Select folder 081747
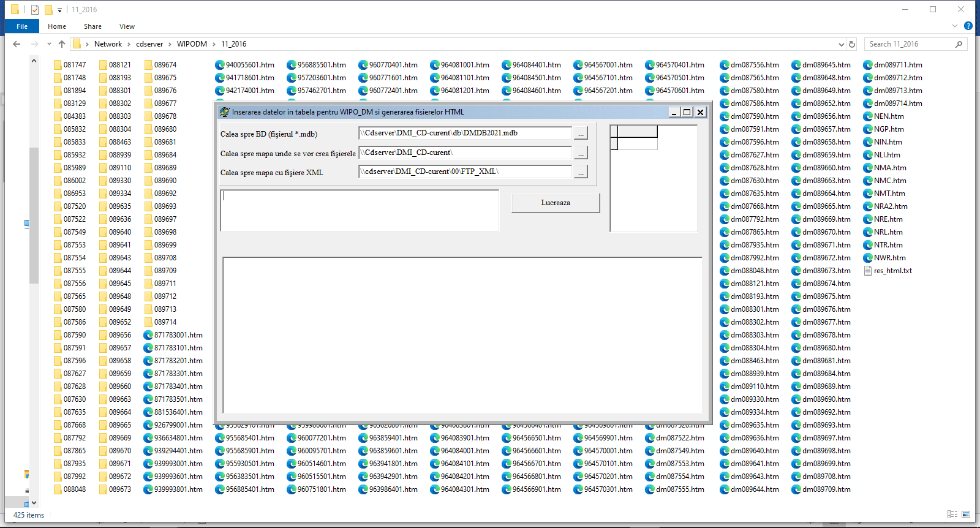980x528 pixels. [x=69, y=65]
